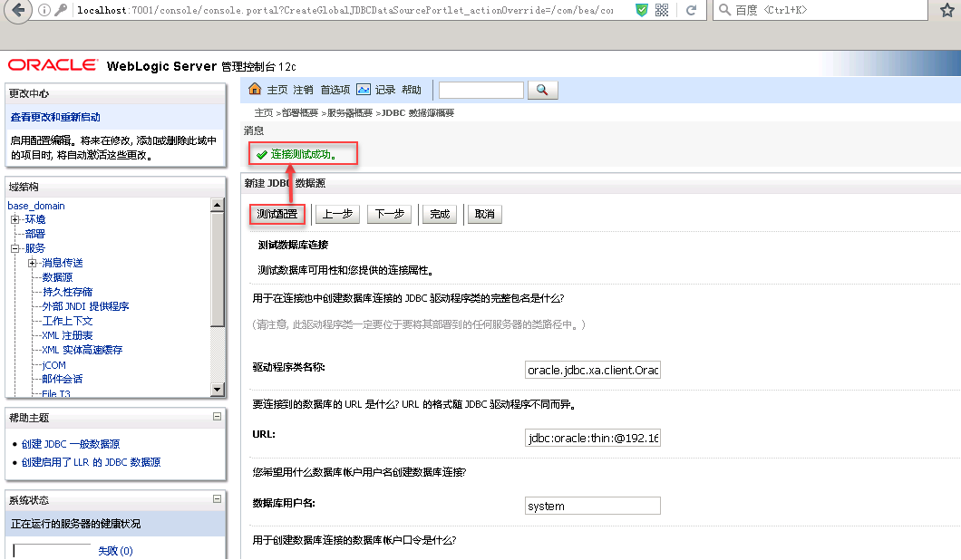This screenshot has height=560, width=961.
Task: Open XML 实体高速缓存 tree item
Action: point(83,351)
